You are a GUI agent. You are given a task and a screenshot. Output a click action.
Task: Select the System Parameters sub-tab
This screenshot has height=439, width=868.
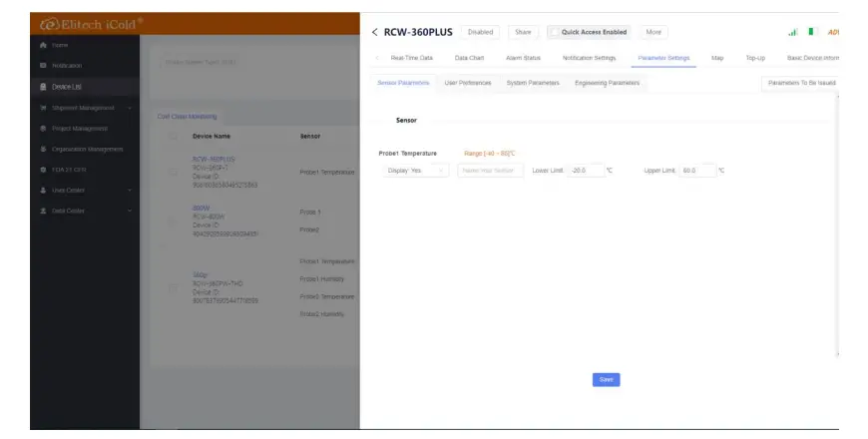click(x=533, y=83)
